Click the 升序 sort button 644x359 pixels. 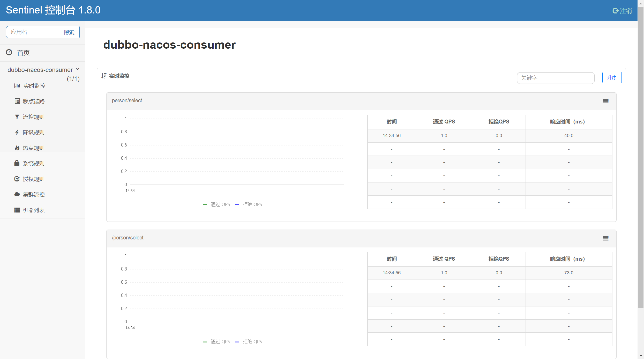coord(612,78)
